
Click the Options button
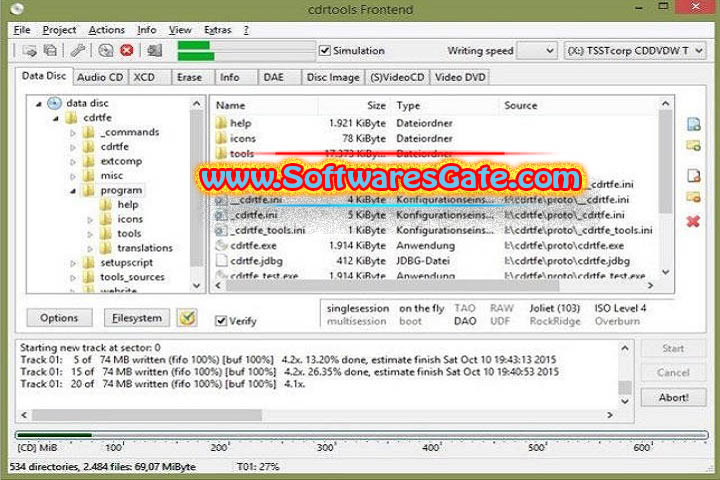pyautogui.click(x=59, y=318)
